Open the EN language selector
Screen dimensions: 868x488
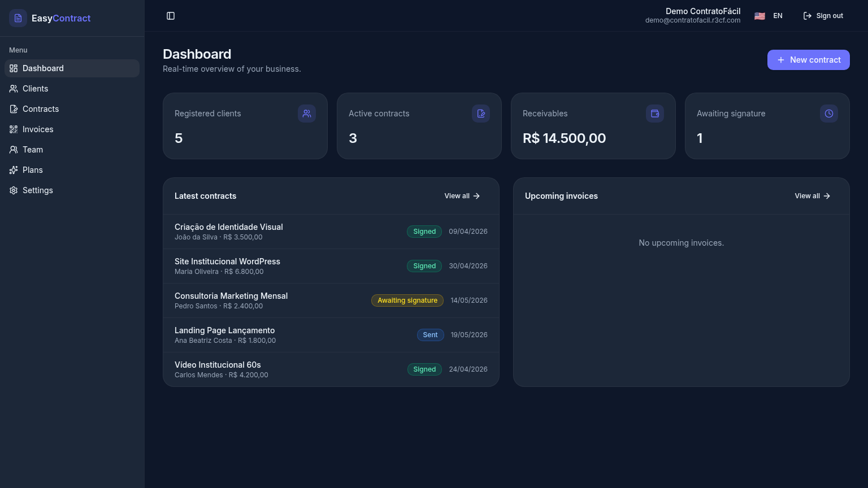pos(769,16)
